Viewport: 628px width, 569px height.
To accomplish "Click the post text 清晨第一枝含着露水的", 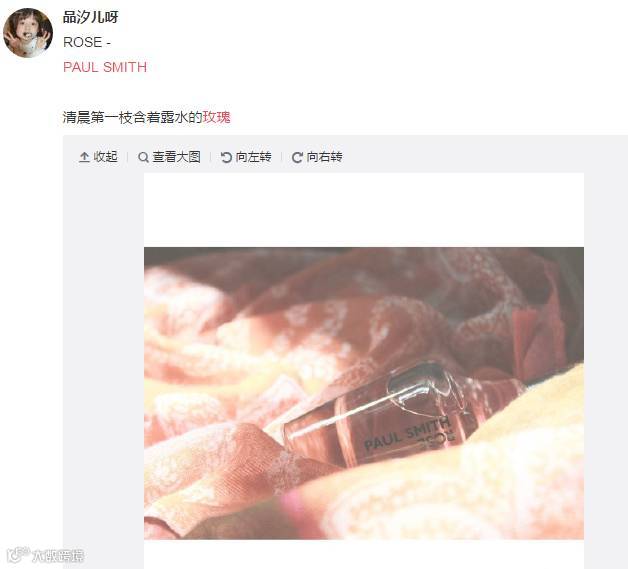I will pyautogui.click(x=133, y=117).
